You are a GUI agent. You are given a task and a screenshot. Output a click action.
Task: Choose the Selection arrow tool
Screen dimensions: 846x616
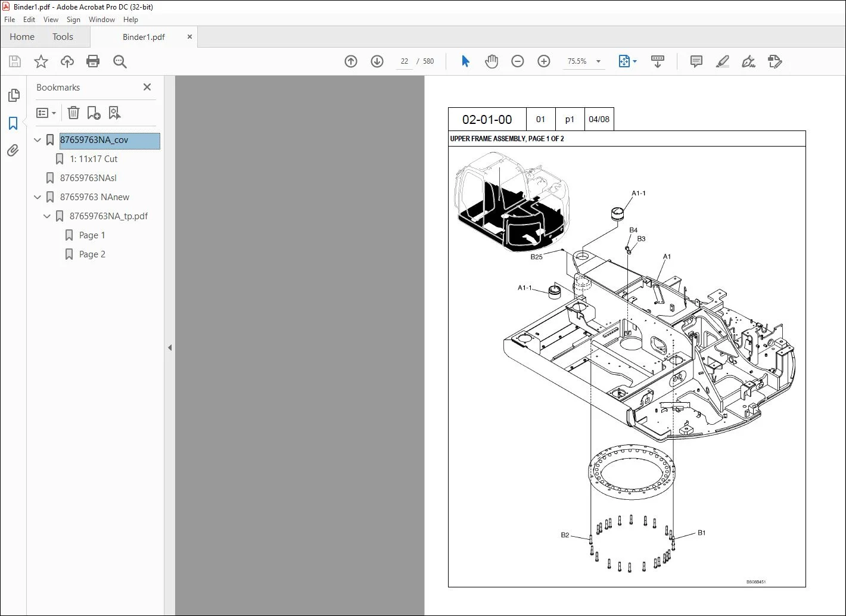click(465, 61)
